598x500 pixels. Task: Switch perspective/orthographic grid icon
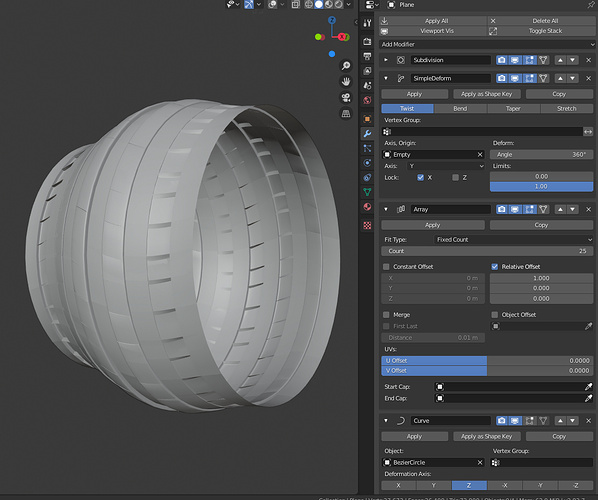[346, 114]
